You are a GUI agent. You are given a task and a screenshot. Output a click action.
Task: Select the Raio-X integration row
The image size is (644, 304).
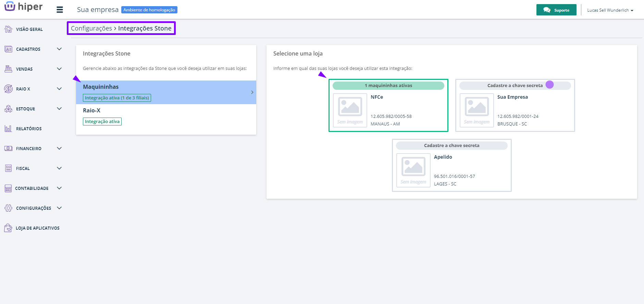point(166,116)
